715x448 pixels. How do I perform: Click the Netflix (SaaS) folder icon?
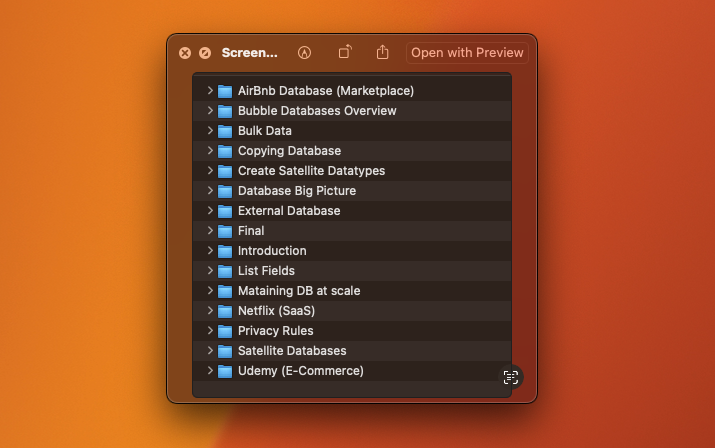coord(225,311)
